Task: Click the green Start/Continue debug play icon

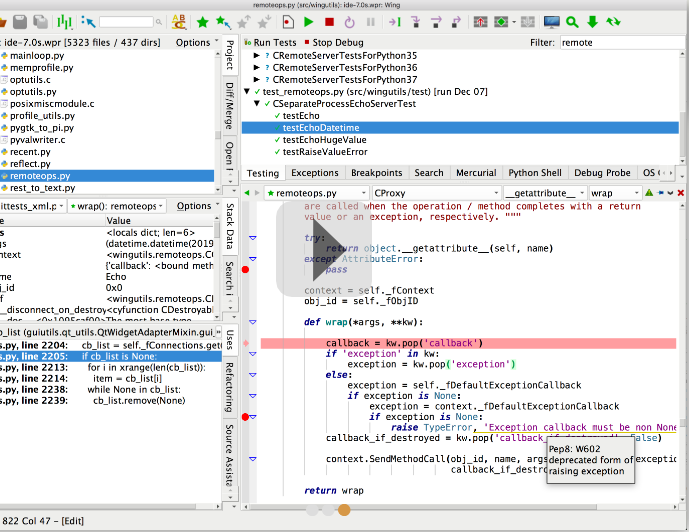Action: coord(308,21)
